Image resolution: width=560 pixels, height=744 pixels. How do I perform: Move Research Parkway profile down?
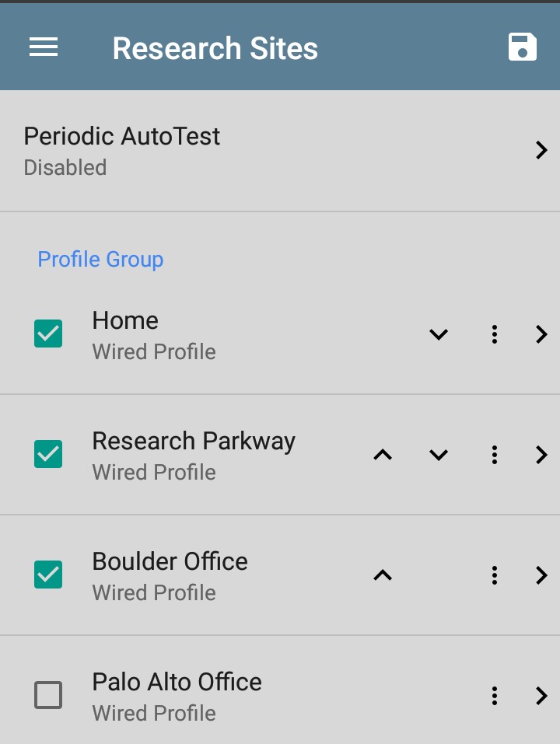(439, 455)
